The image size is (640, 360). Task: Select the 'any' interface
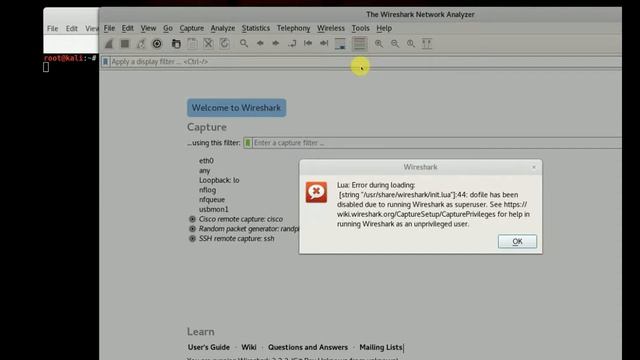[204, 171]
